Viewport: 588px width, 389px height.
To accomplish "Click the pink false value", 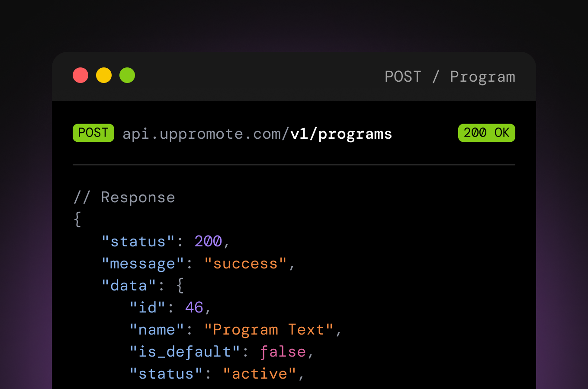I will point(283,352).
